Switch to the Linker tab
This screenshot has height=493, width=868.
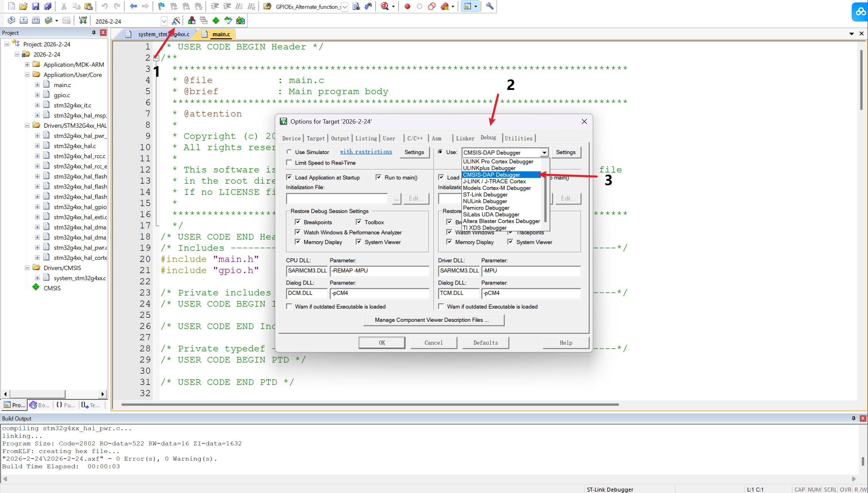click(465, 138)
